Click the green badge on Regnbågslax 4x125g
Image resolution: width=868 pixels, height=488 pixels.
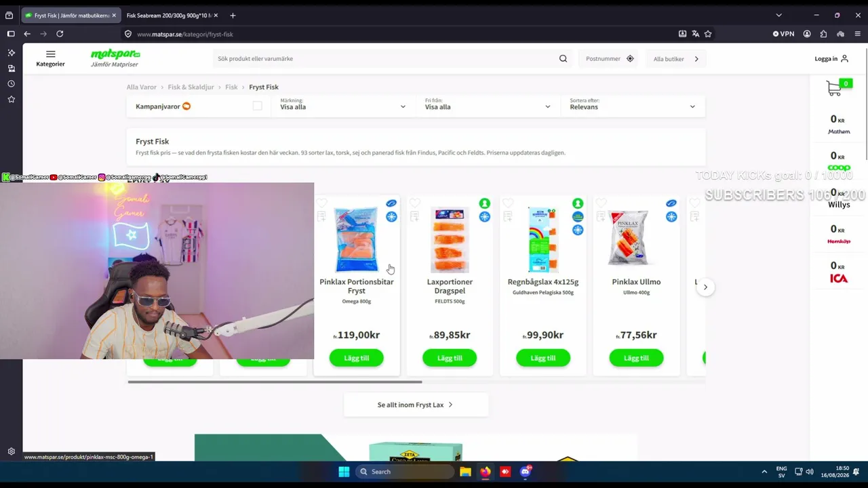tap(578, 203)
